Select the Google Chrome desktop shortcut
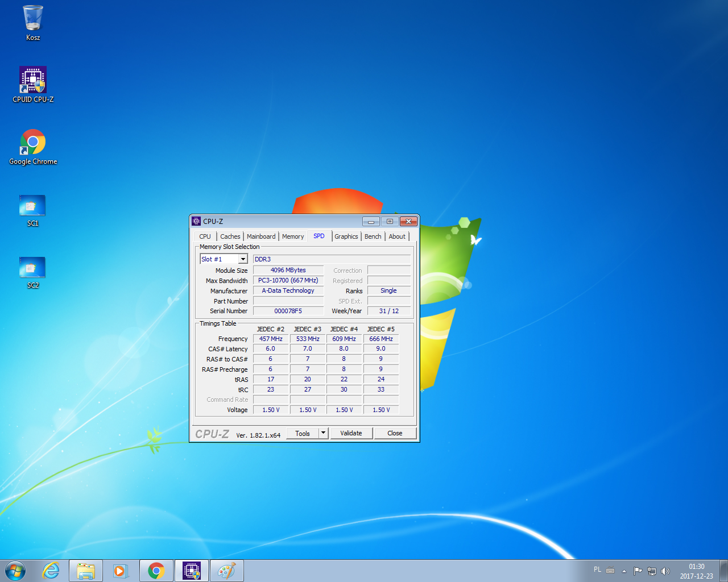The height and width of the screenshot is (582, 728). (x=33, y=147)
